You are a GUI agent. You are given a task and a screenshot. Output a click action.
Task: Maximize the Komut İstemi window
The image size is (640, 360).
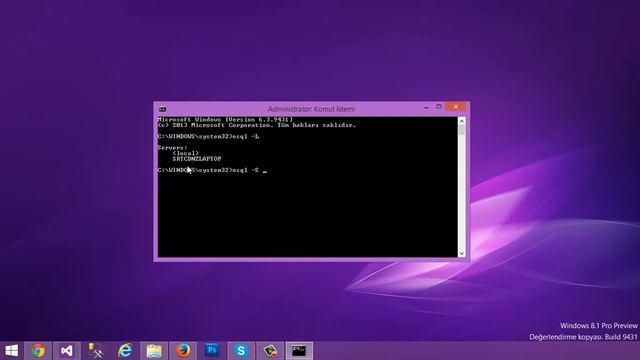(x=439, y=107)
